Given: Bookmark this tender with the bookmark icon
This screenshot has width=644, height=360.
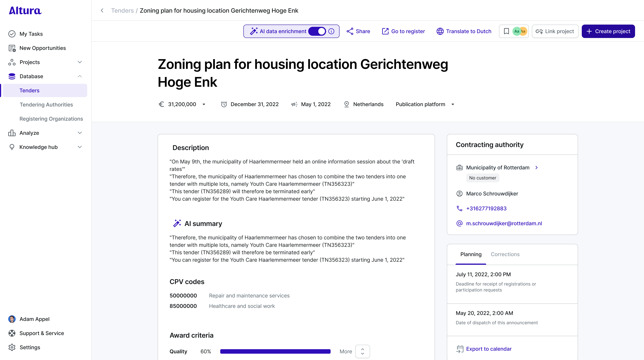Looking at the screenshot, I should coord(506,31).
